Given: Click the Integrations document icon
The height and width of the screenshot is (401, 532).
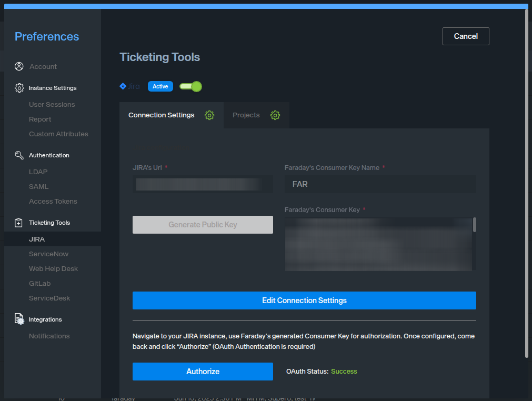Looking at the screenshot, I should pos(19,319).
